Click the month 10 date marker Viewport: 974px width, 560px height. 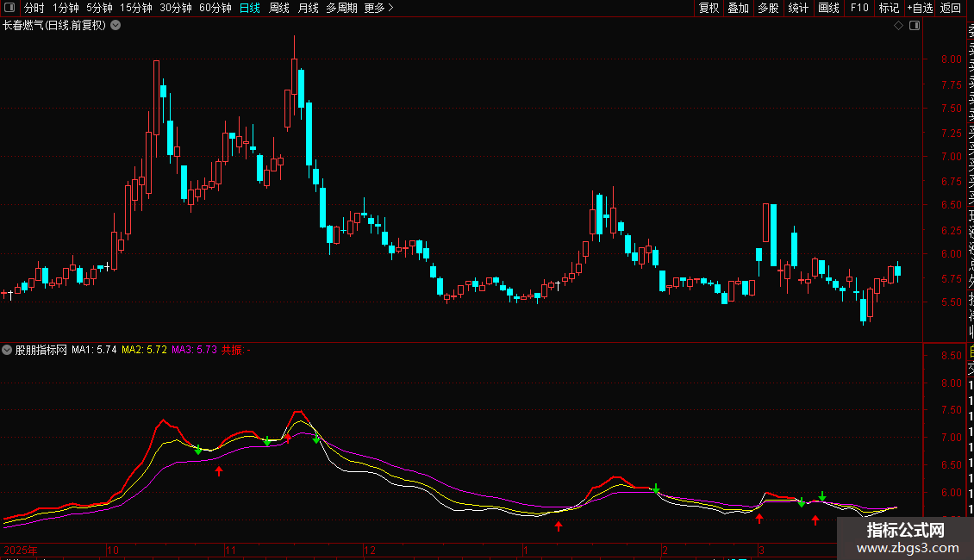tap(112, 550)
